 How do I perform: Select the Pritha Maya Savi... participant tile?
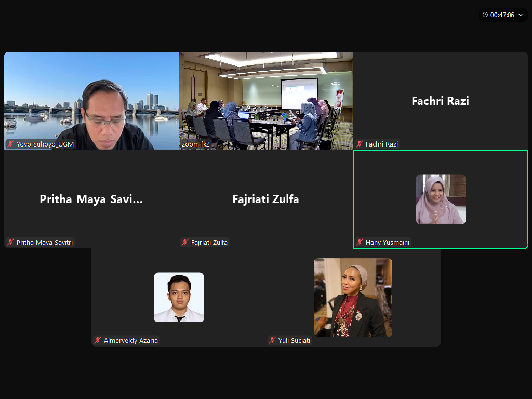tap(91, 199)
